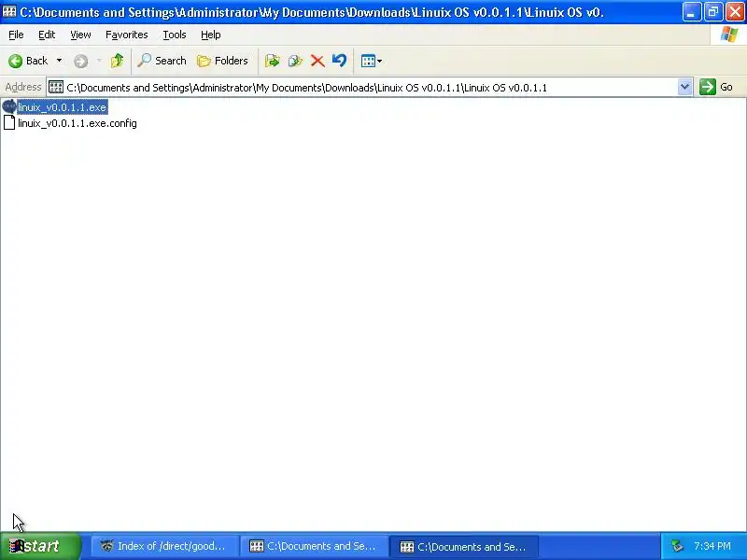747x560 pixels.
Task: Go back with the Back button
Action: [x=29, y=61]
